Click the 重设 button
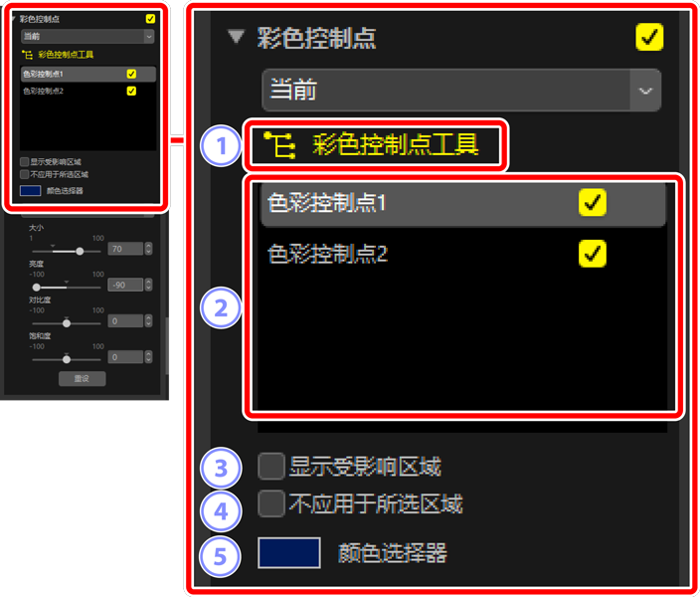The width and height of the screenshot is (700, 597). pos(83,378)
